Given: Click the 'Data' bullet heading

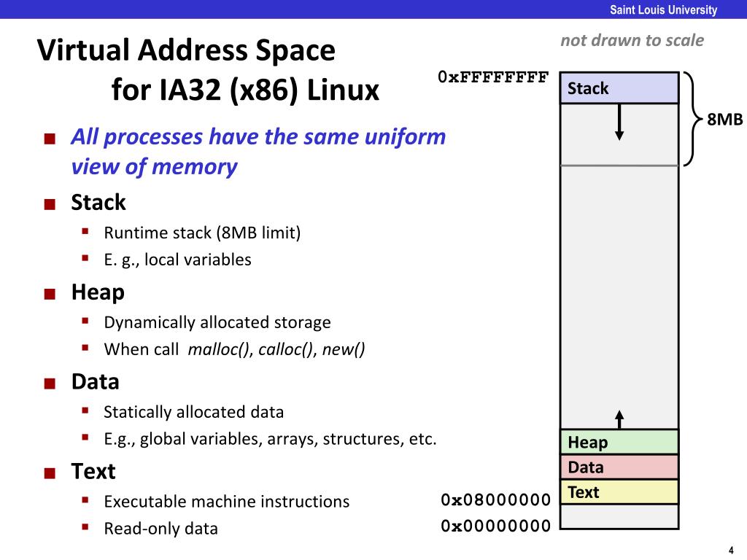Looking at the screenshot, I should click(x=95, y=382).
